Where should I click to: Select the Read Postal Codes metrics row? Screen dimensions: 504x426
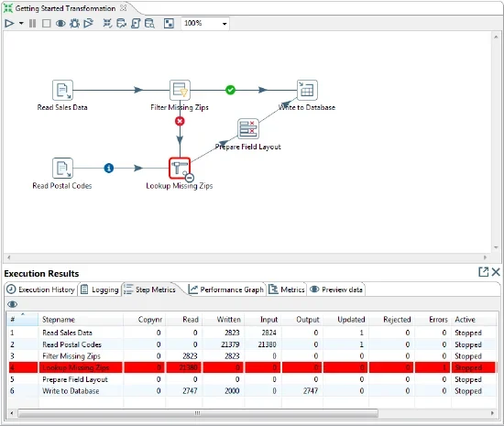(252, 344)
